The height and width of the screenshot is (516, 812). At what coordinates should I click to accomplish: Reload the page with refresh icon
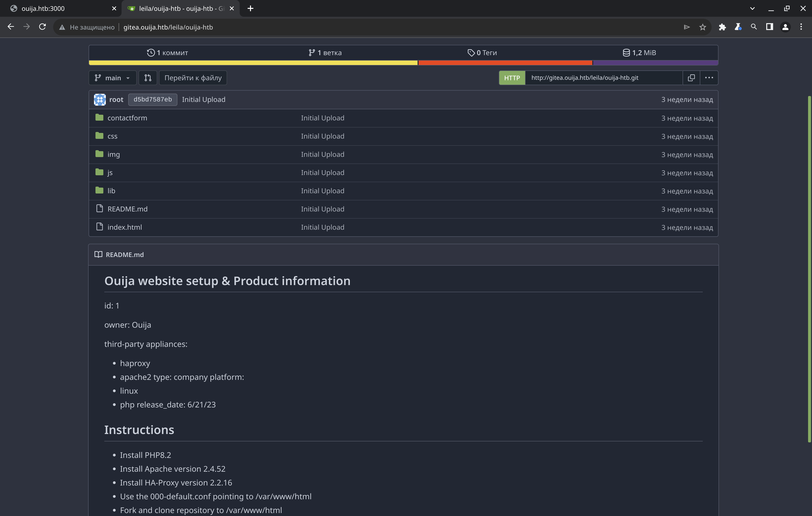coord(42,27)
